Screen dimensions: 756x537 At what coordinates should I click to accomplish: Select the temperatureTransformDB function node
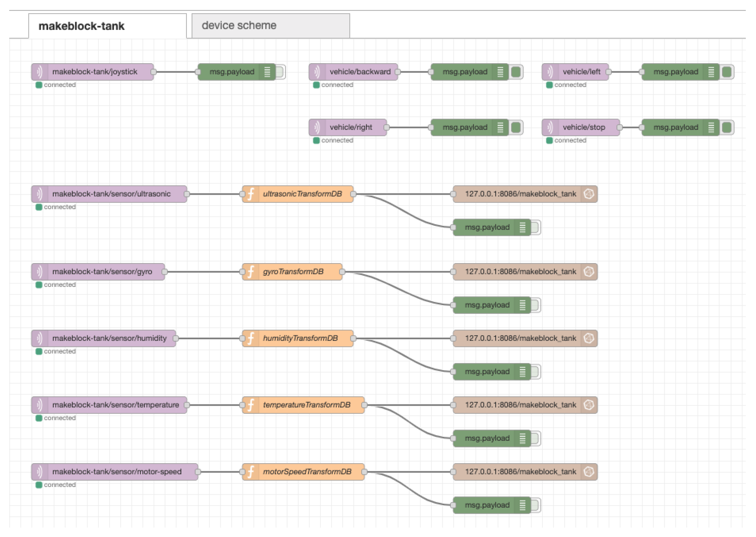tap(306, 405)
